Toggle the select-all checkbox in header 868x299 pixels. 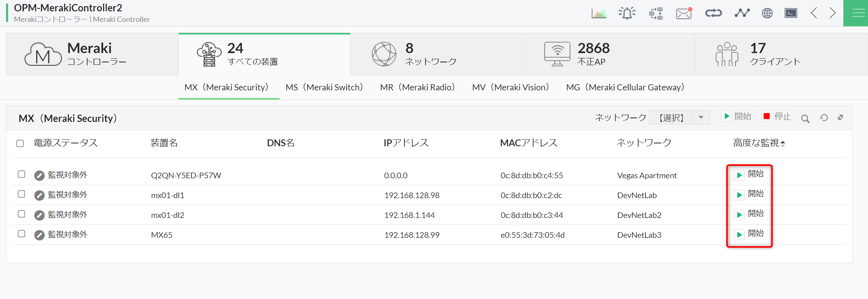point(20,143)
